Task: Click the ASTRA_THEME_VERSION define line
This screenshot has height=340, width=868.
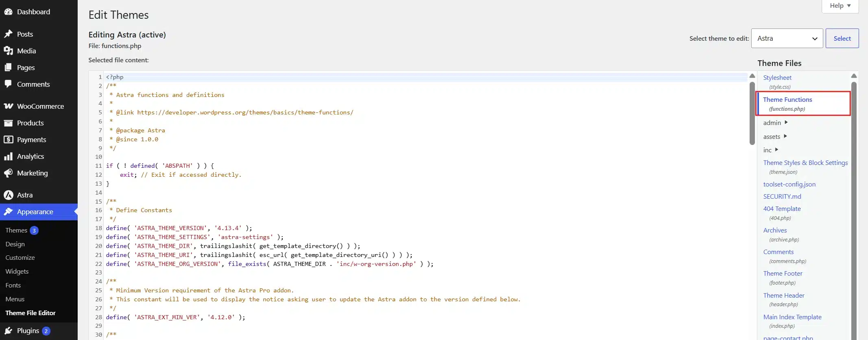Action: coord(179,228)
